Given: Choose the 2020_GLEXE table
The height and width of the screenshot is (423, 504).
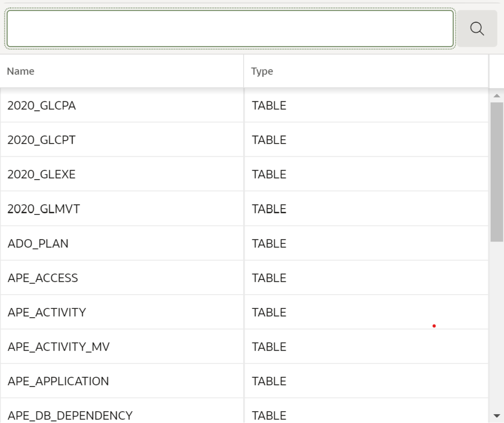Looking at the screenshot, I should (x=244, y=174).
